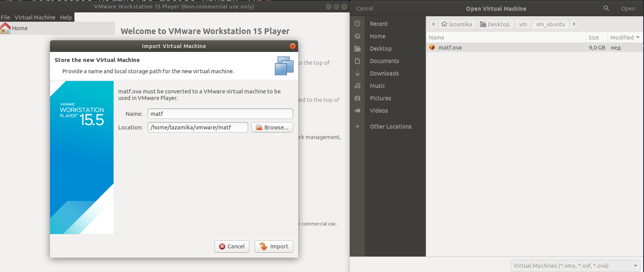Open Home in file chooser sidebar
Viewport: 644px width, 272px height.
(378, 36)
